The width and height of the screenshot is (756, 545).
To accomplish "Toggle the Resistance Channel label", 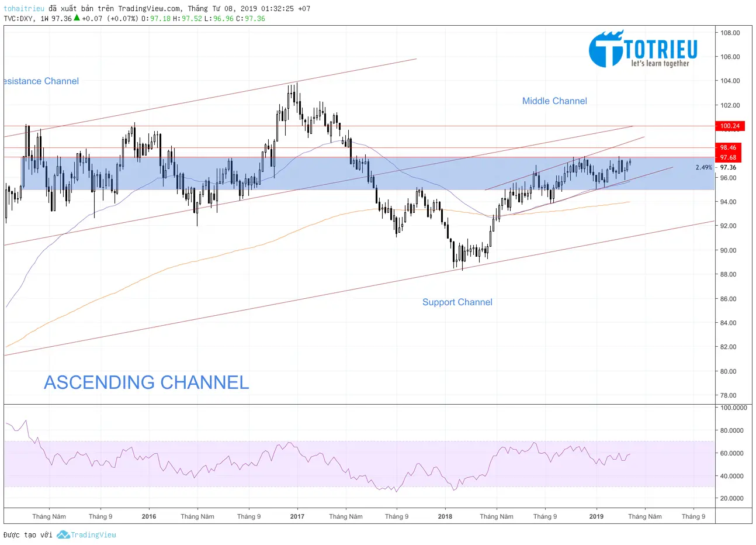I will pyautogui.click(x=40, y=81).
